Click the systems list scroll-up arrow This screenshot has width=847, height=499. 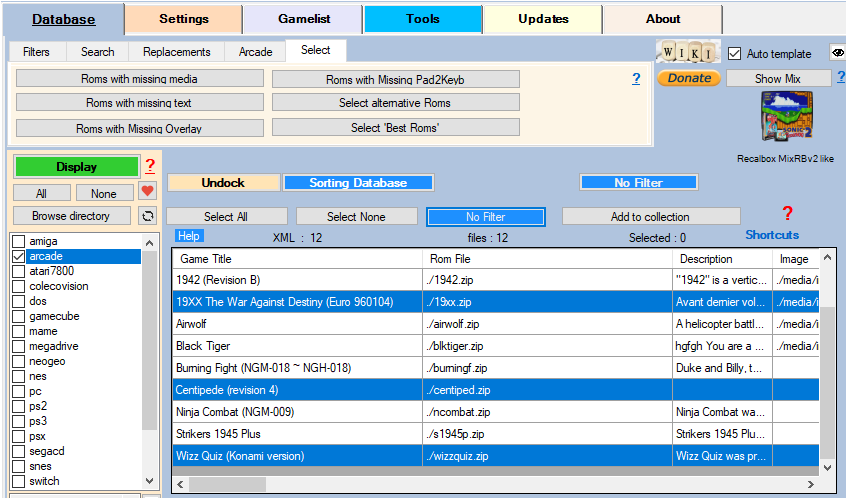tap(150, 242)
